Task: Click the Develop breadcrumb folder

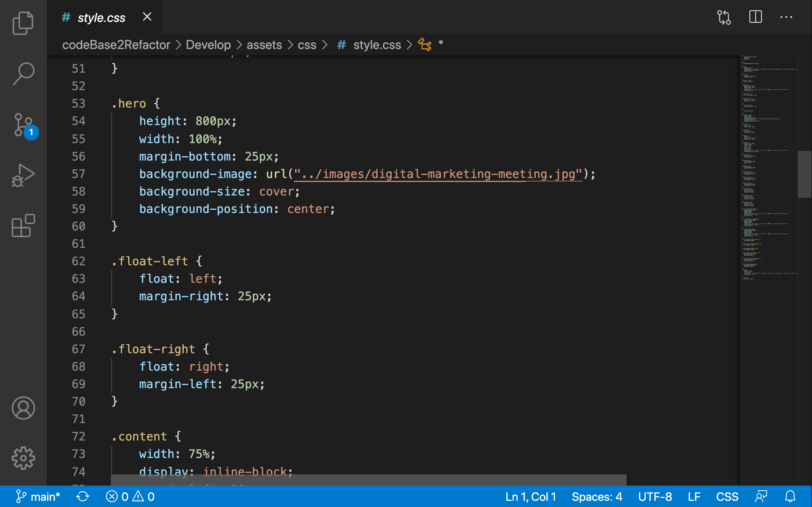Action: pyautogui.click(x=208, y=45)
